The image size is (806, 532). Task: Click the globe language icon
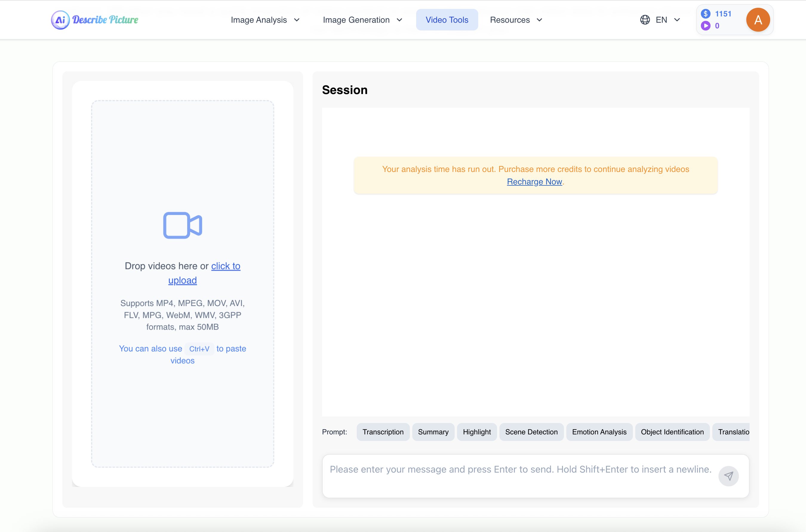click(645, 20)
